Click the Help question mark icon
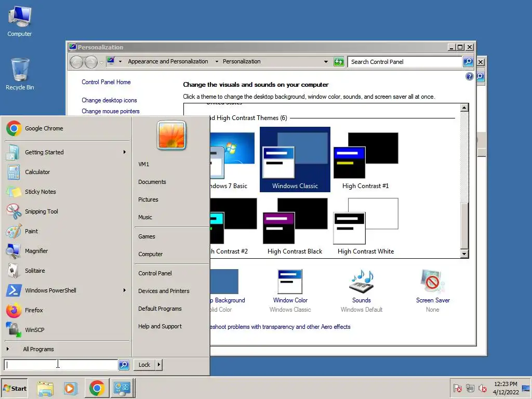This screenshot has height=399, width=532. [x=469, y=76]
